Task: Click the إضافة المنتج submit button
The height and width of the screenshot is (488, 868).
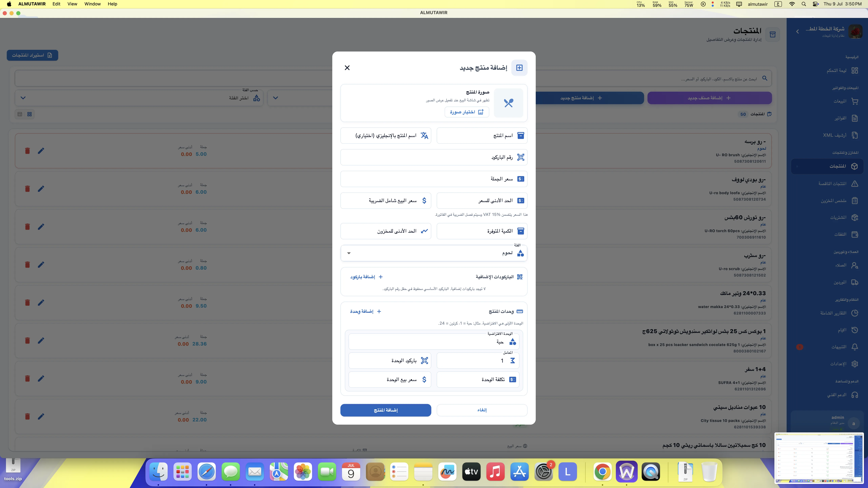Action: [386, 410]
